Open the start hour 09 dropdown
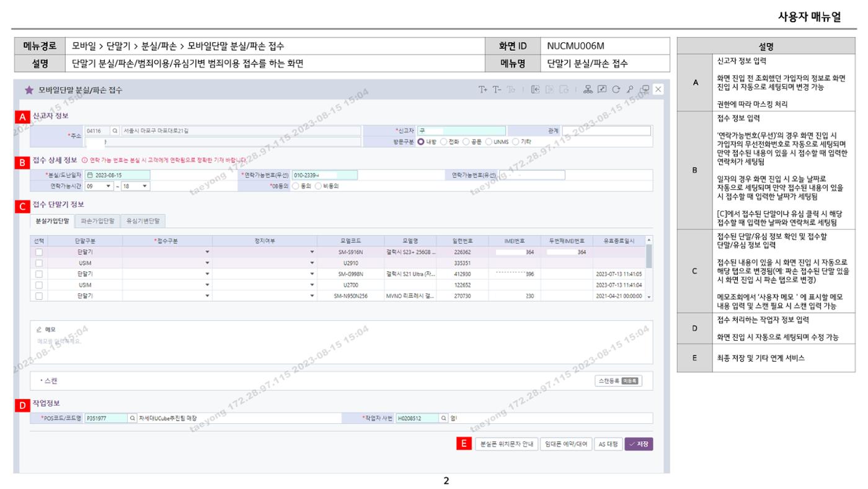This screenshot has width=868, height=489. point(99,186)
